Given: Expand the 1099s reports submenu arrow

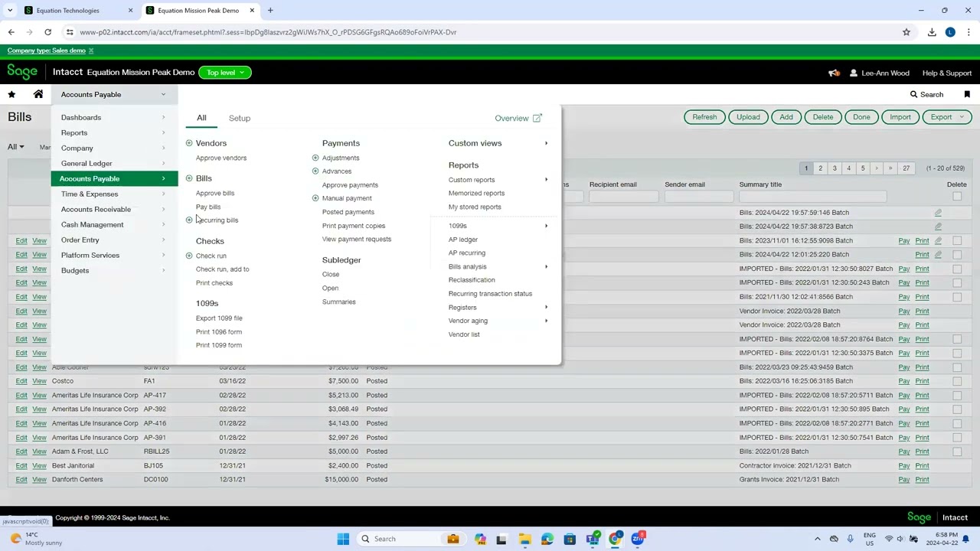Looking at the screenshot, I should (546, 226).
